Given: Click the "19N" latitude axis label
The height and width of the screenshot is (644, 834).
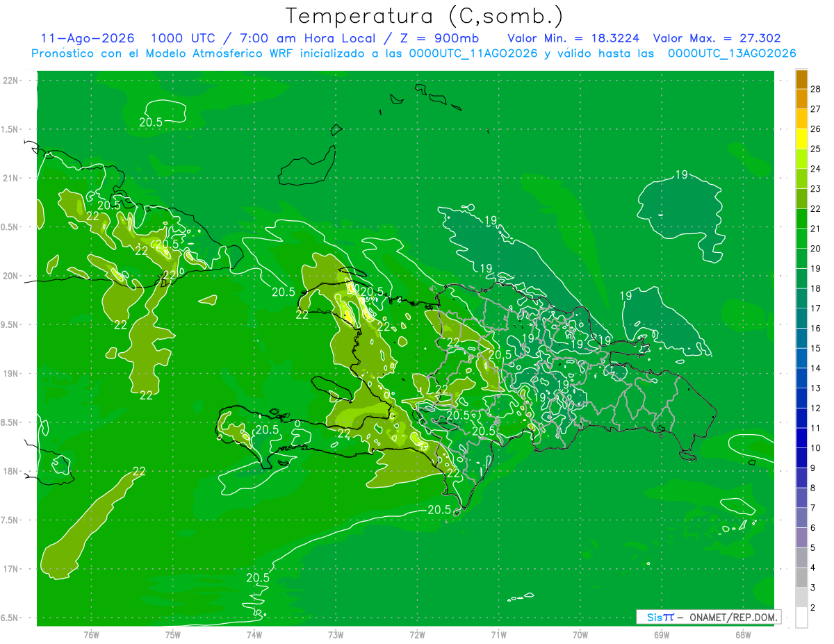Looking at the screenshot, I should pos(10,373).
